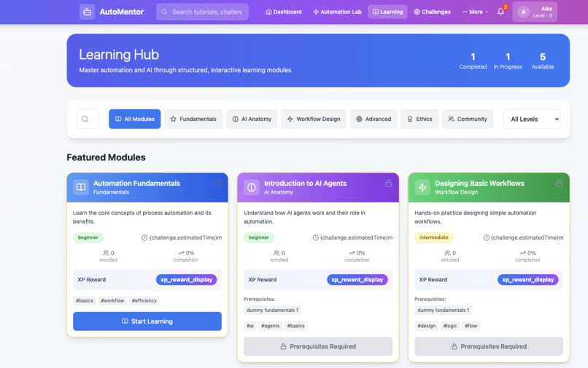The image size is (588, 368).
Task: Click the clock icon on Automation Fundamentals card
Action: 144,238
